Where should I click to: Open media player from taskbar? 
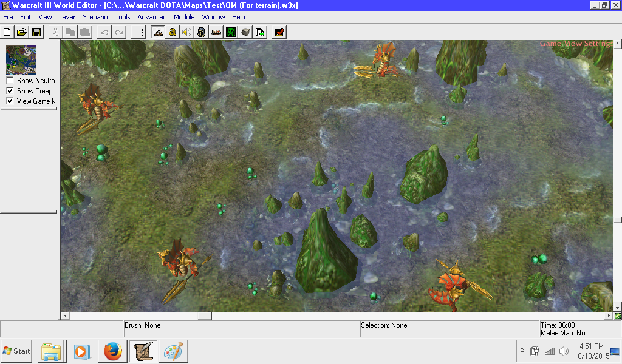point(82,351)
